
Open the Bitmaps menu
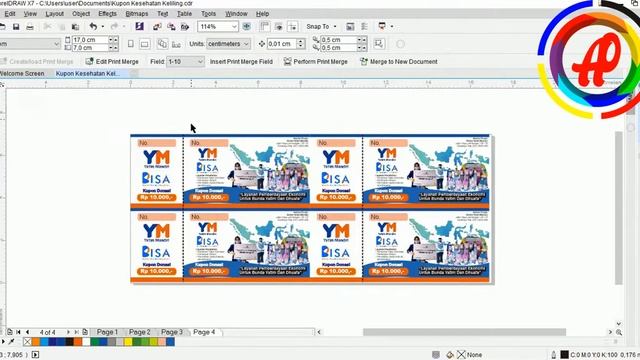137,13
